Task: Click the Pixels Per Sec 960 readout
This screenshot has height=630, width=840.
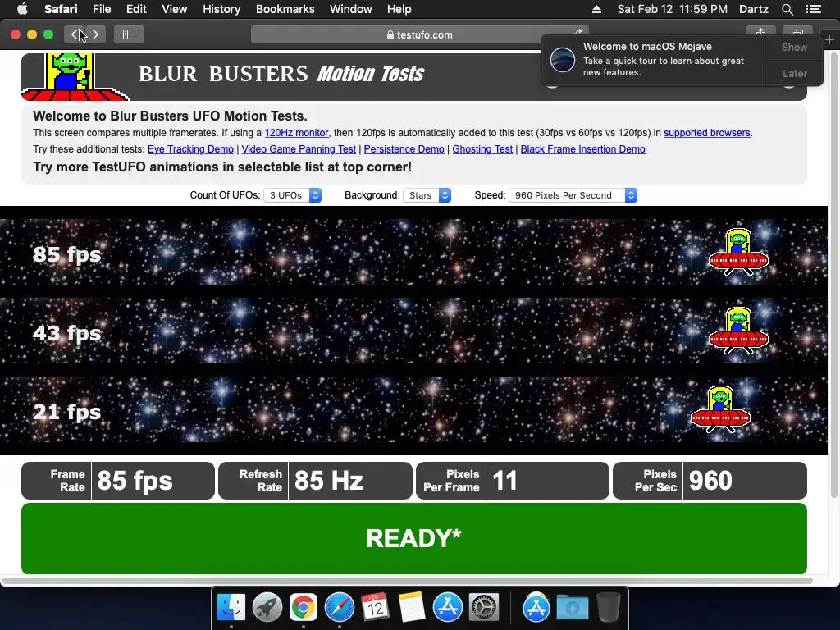Action: click(x=710, y=481)
